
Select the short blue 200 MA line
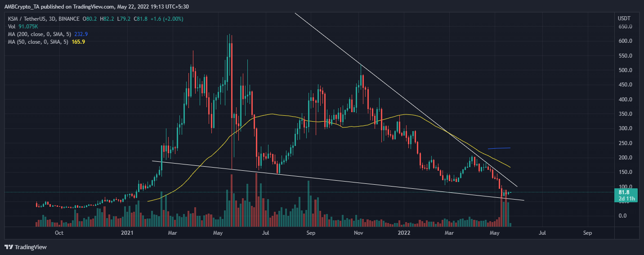tap(499, 148)
